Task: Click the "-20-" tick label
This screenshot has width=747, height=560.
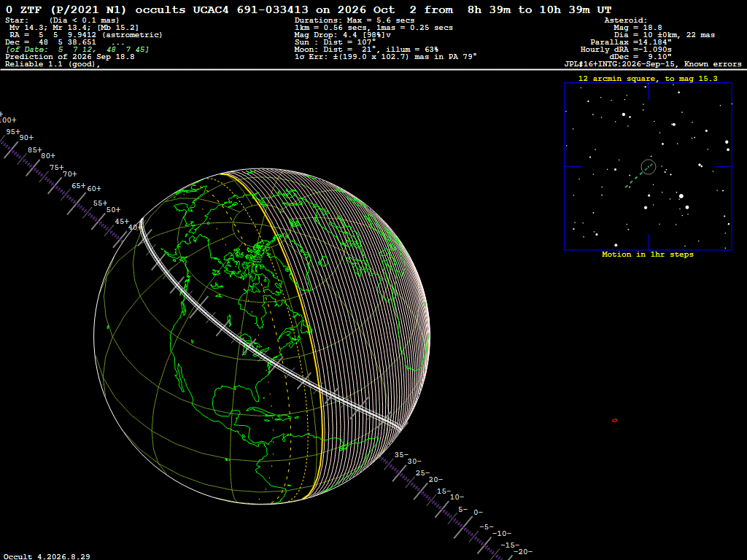Action: tap(522, 551)
